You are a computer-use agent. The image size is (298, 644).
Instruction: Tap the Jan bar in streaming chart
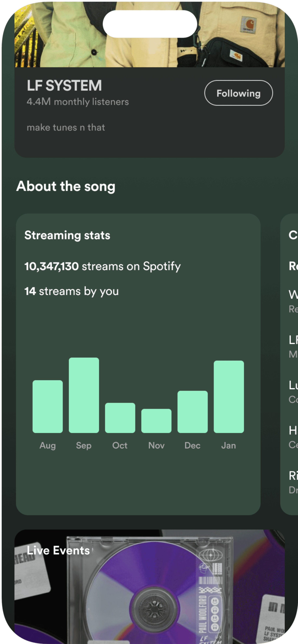coord(229,397)
